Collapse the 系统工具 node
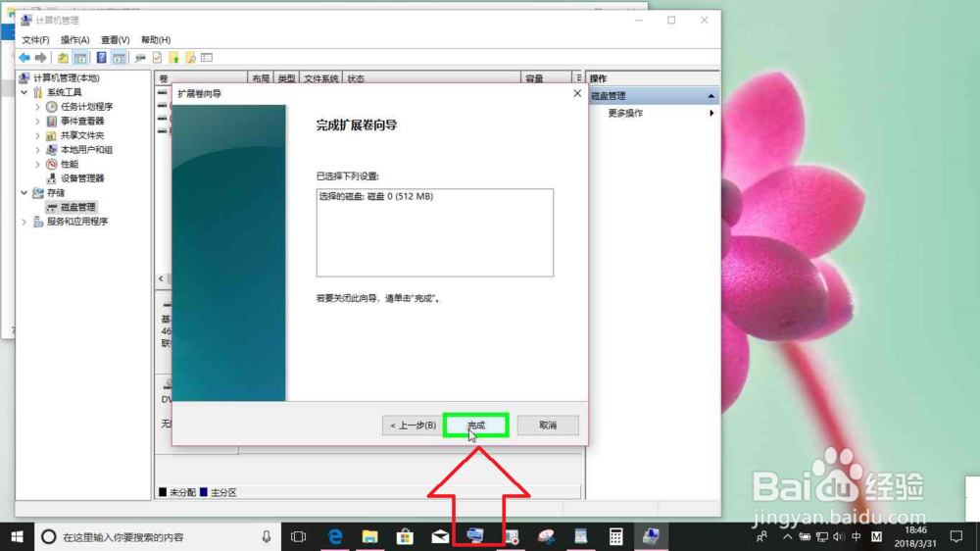Image resolution: width=980 pixels, height=551 pixels. [24, 92]
